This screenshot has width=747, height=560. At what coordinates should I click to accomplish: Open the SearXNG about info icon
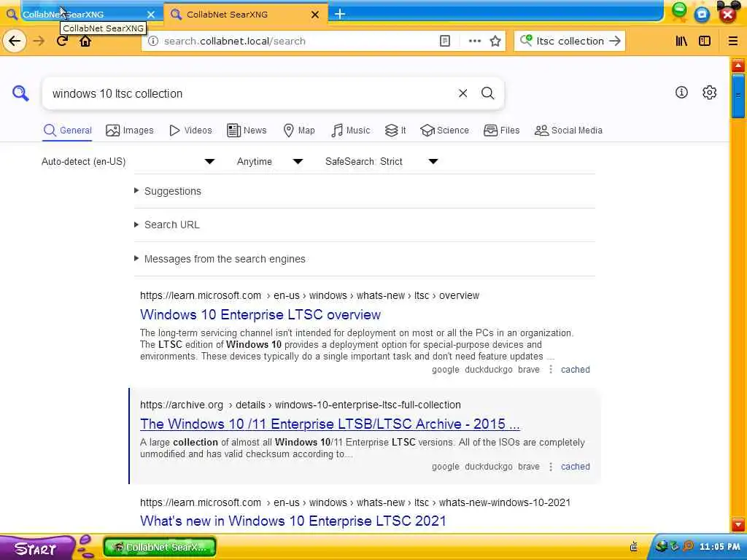(681, 93)
